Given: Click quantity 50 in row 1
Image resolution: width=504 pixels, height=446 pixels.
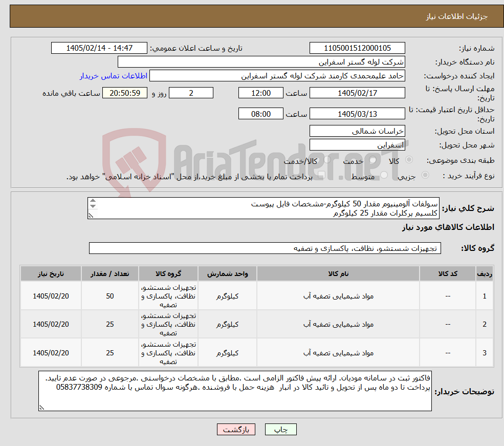Looking at the screenshot, I should coord(110,296).
